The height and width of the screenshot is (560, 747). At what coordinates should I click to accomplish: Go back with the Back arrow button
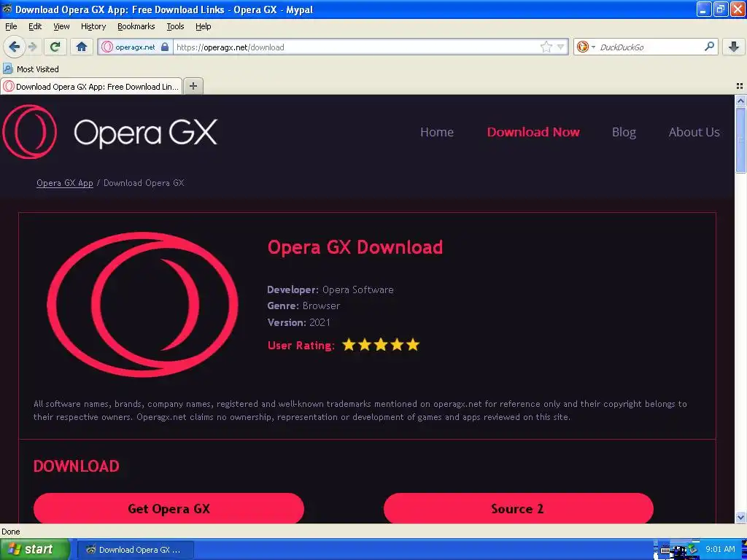15,47
